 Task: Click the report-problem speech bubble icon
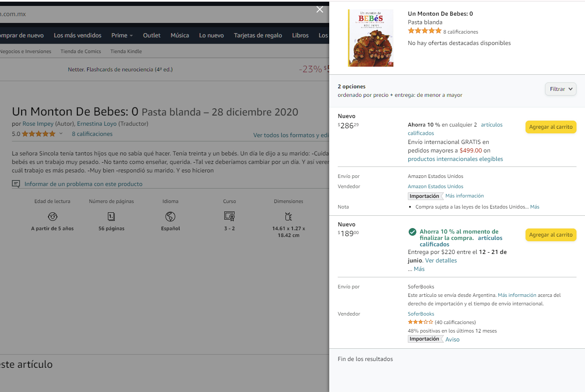coord(16,184)
